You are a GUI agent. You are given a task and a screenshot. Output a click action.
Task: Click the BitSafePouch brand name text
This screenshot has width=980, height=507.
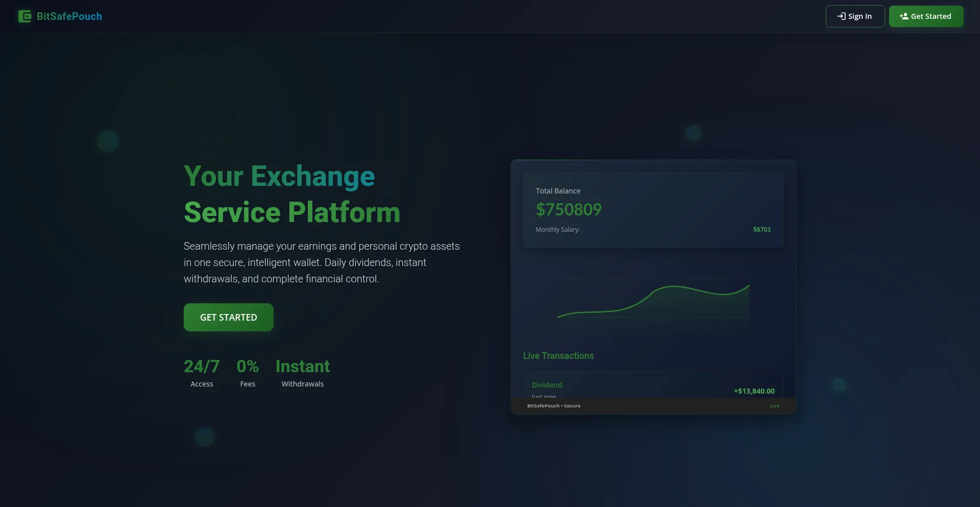click(x=69, y=16)
